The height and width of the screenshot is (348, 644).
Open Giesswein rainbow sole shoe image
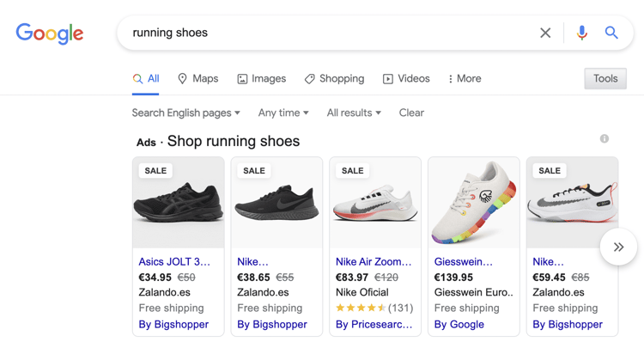[474, 203]
